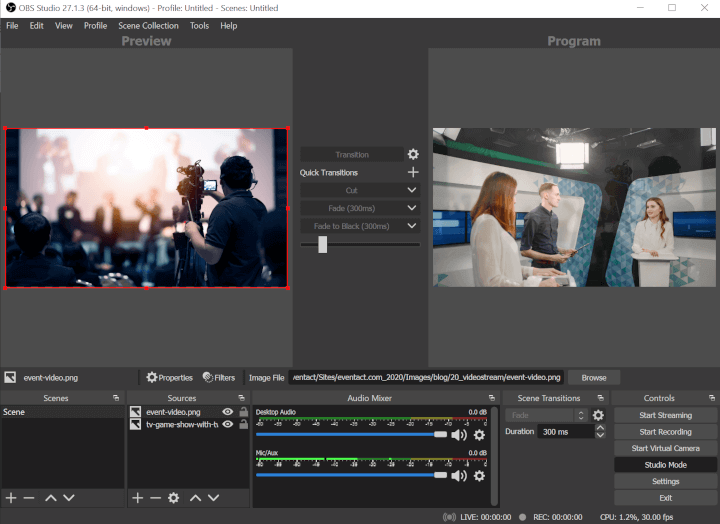Click the Start Streaming button
The width and height of the screenshot is (720, 524).
point(665,415)
